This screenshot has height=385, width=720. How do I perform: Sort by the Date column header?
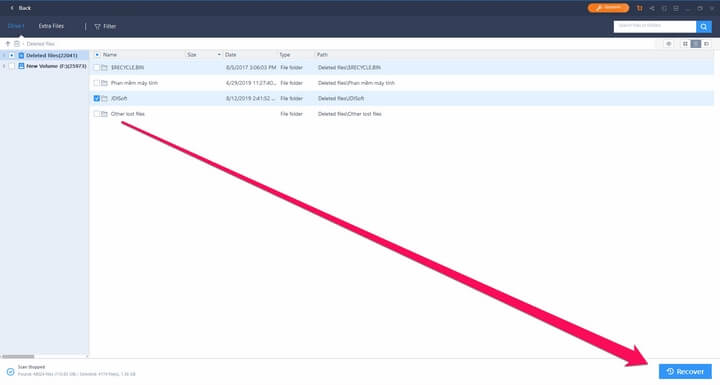[x=231, y=55]
